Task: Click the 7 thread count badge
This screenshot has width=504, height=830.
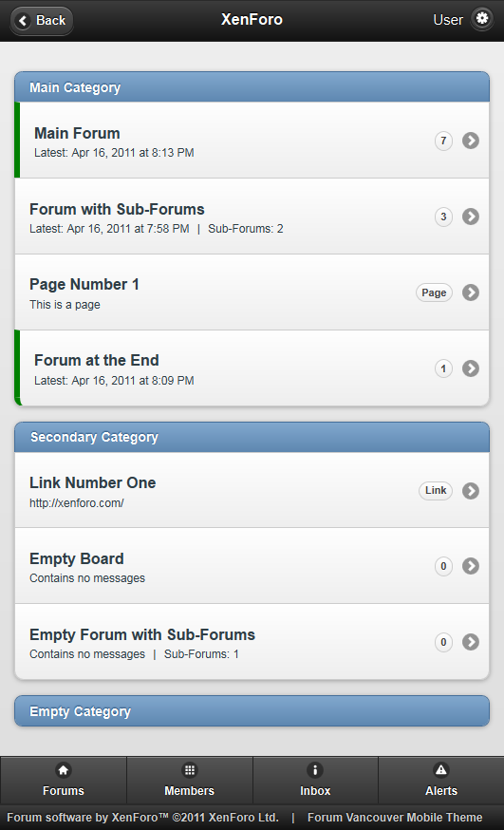Action: [443, 141]
